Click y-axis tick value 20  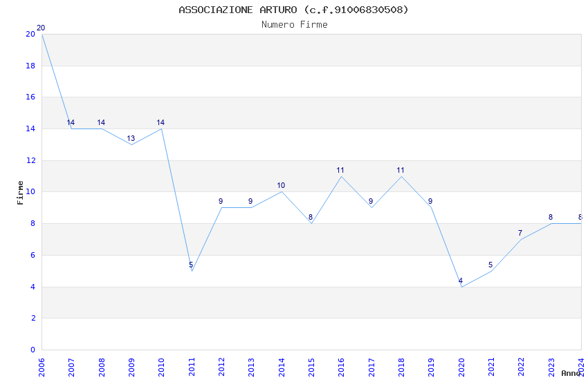click(x=30, y=34)
